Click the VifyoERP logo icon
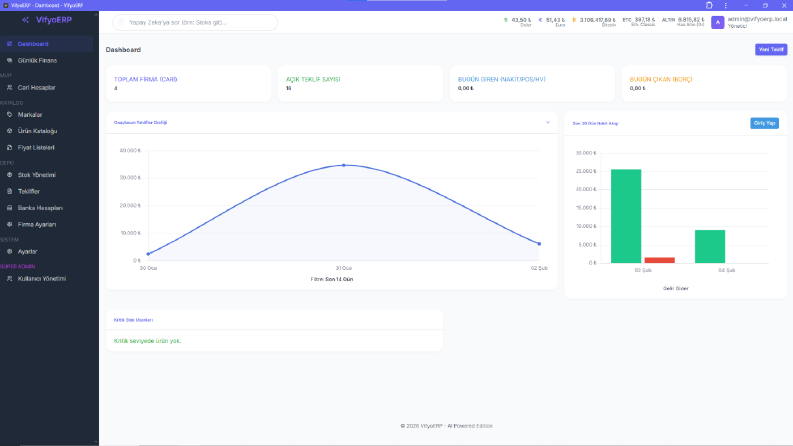Image resolution: width=793 pixels, height=446 pixels. coord(25,20)
